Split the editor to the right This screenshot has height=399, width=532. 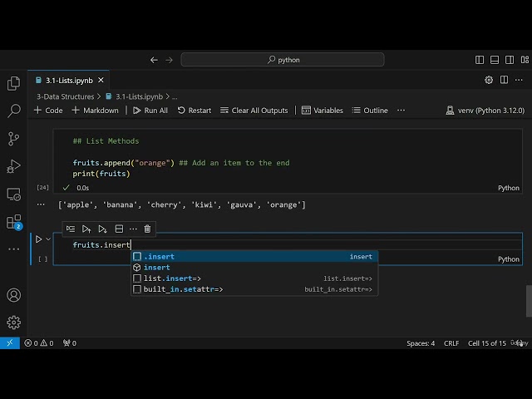coord(504,80)
